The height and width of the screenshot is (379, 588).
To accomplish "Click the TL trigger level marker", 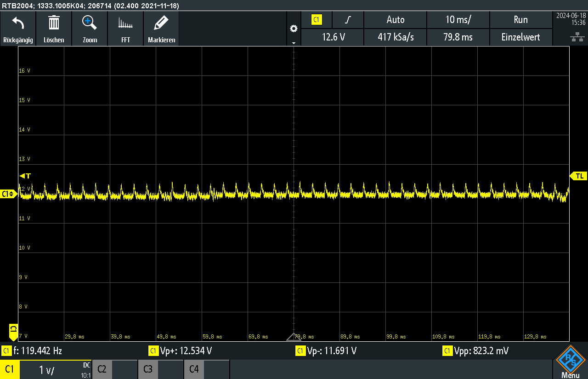I will tap(578, 176).
